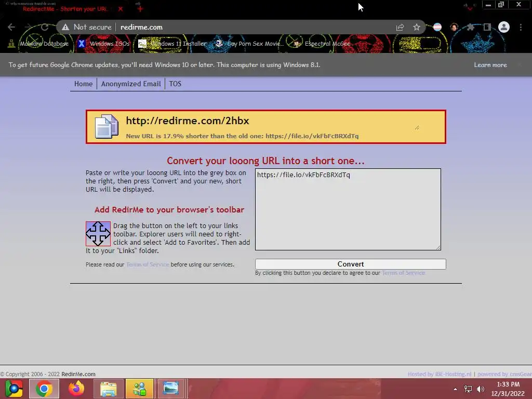Image resolution: width=532 pixels, height=399 pixels.
Task: Click the share page icon in address bar
Action: click(x=400, y=27)
